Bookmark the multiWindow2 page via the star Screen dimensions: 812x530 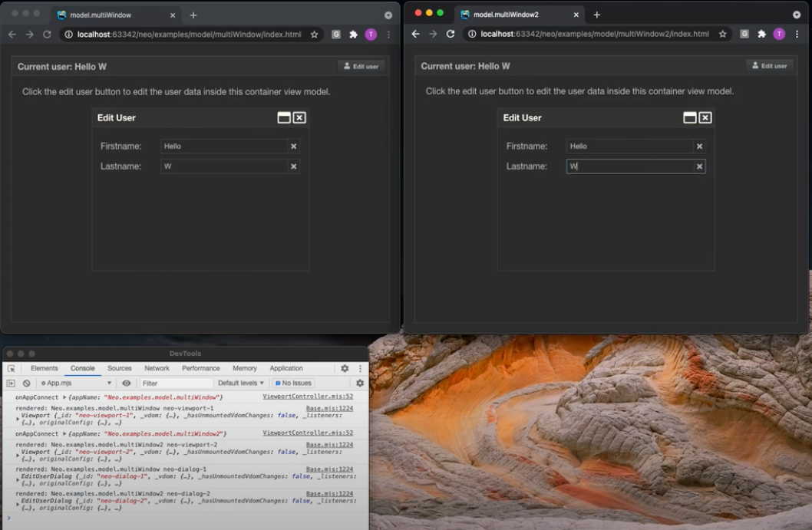tap(722, 34)
